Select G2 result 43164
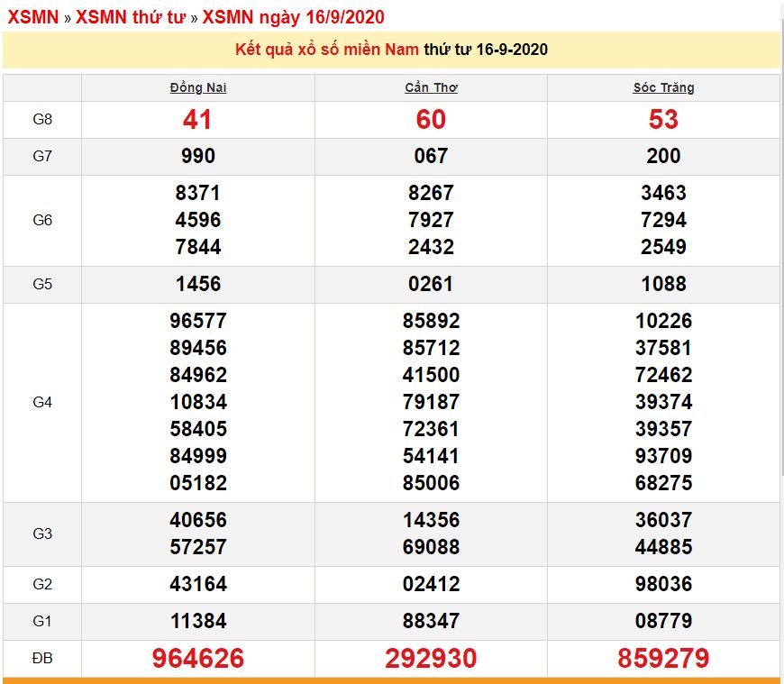The height and width of the screenshot is (684, 784). (x=197, y=584)
